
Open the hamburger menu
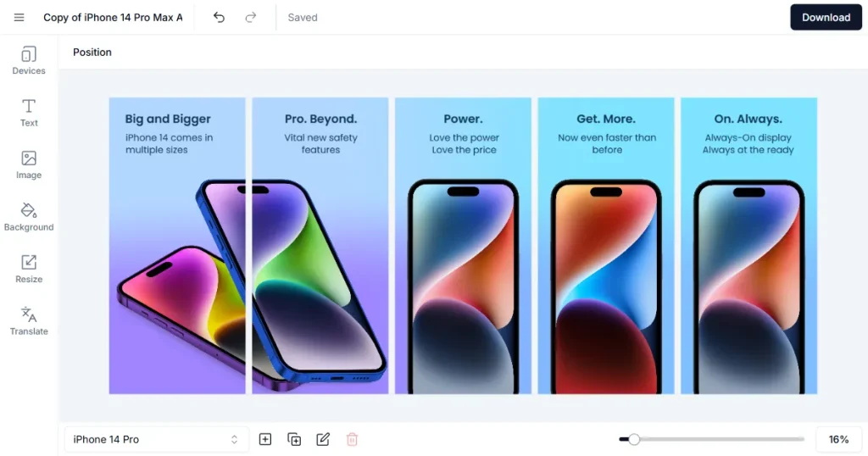pos(19,17)
